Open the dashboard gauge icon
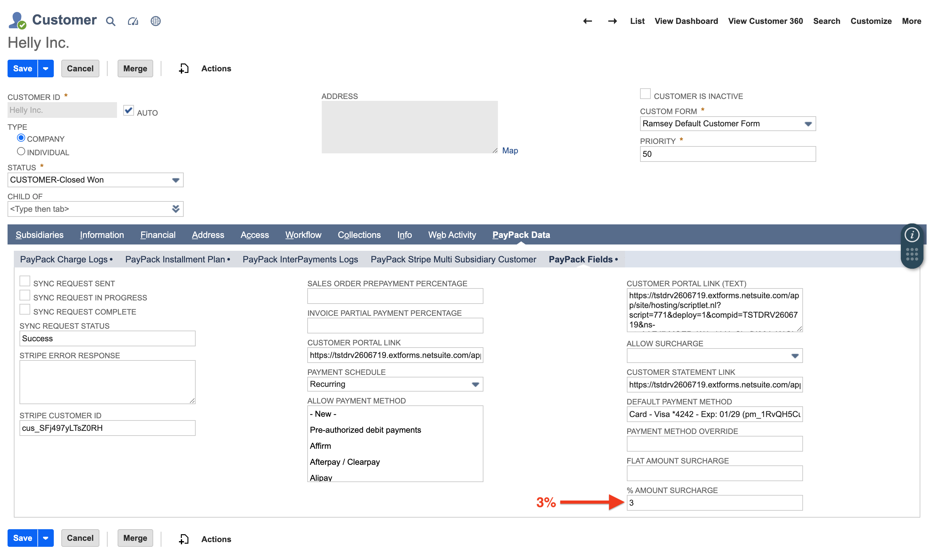Image resolution: width=931 pixels, height=560 pixels. 133,21
